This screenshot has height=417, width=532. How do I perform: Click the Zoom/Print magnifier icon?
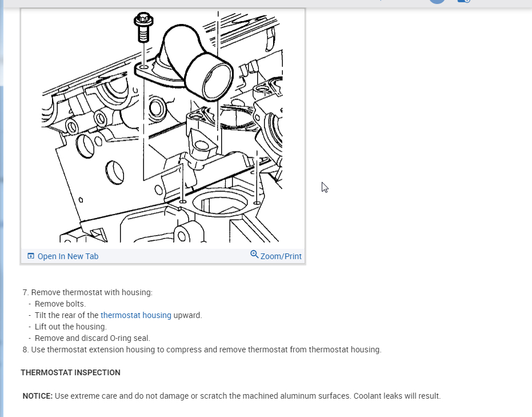pos(254,255)
